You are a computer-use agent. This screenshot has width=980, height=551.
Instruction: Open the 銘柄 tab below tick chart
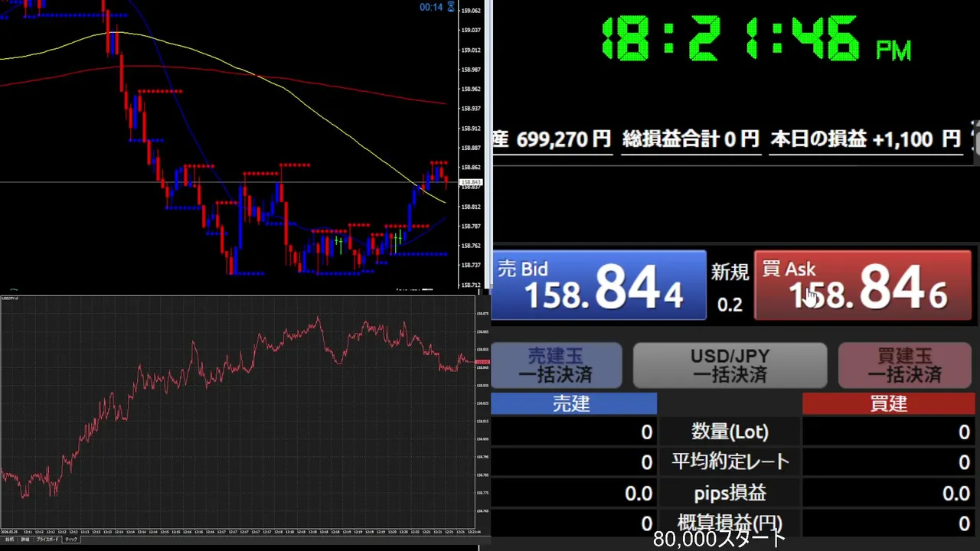coord(10,540)
